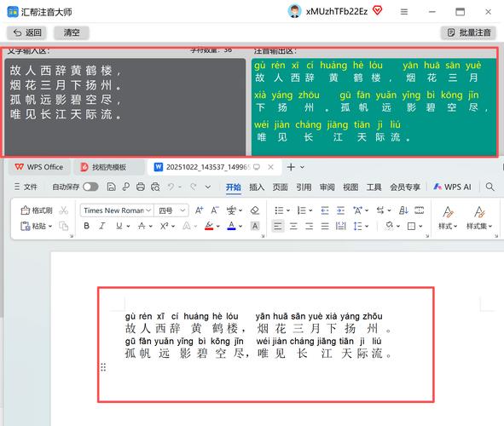Select justify text alignment
The image size is (504, 426).
325,226
